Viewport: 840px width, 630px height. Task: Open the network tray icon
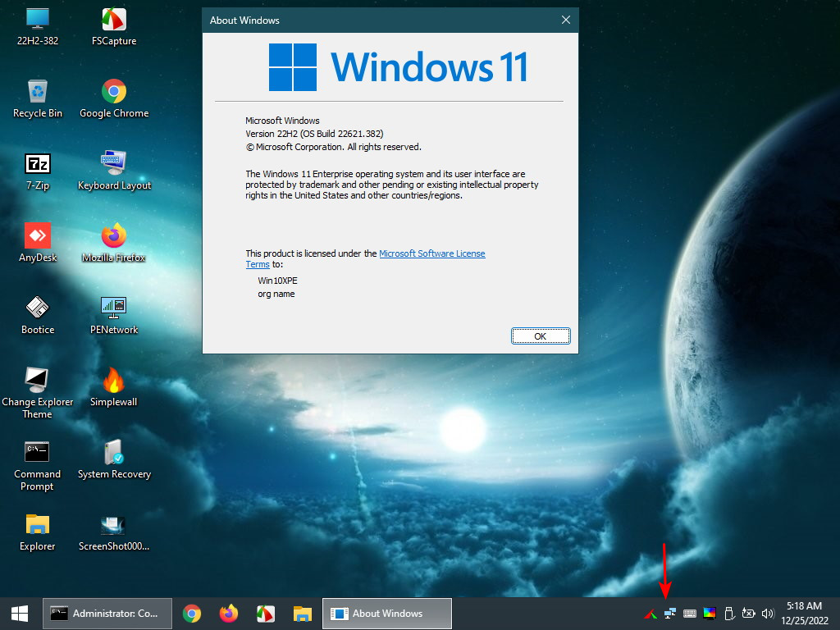coord(669,614)
